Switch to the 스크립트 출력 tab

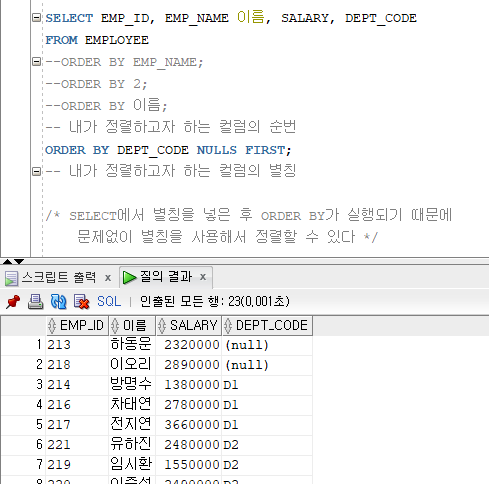[59, 277]
